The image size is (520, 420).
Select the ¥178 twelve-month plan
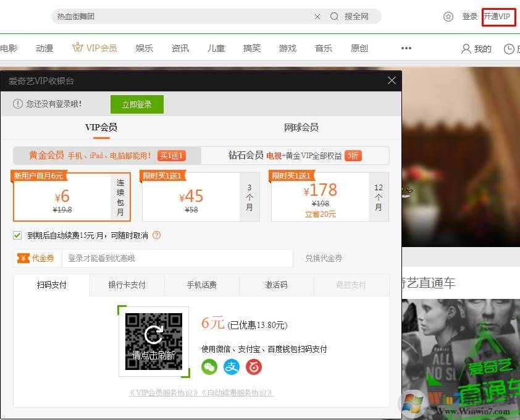point(327,197)
